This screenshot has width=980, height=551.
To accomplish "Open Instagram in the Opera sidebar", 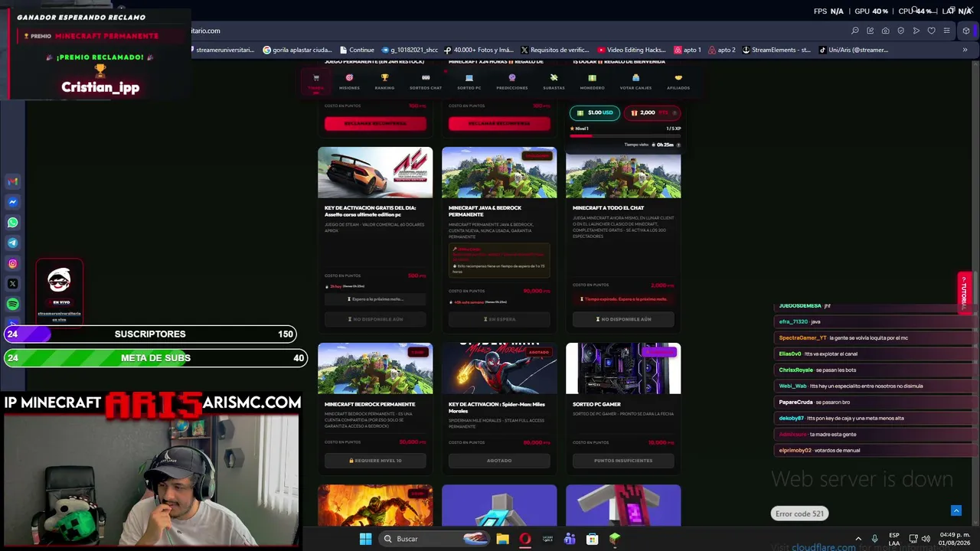I will click(x=13, y=263).
